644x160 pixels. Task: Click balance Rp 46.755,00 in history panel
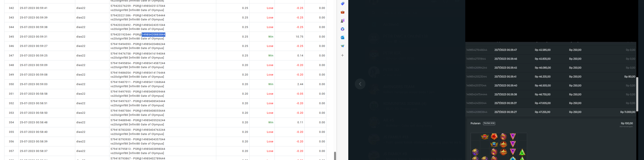click(542, 94)
